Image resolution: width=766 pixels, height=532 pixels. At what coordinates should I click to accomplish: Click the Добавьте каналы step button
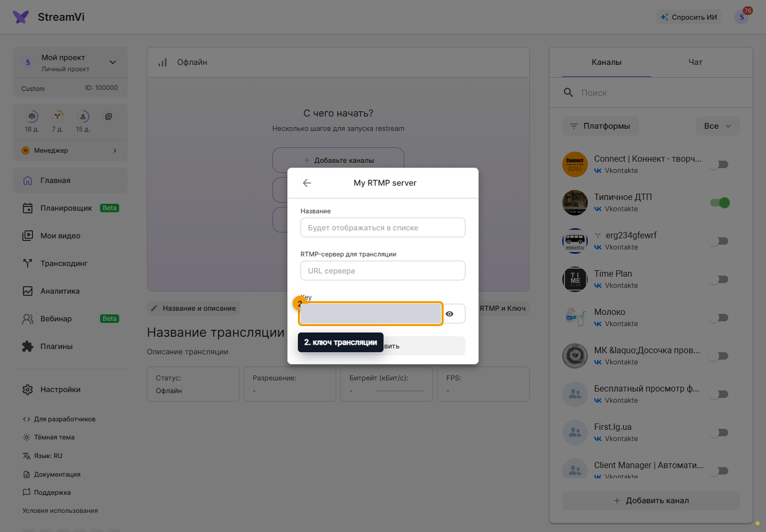pyautogui.click(x=338, y=160)
